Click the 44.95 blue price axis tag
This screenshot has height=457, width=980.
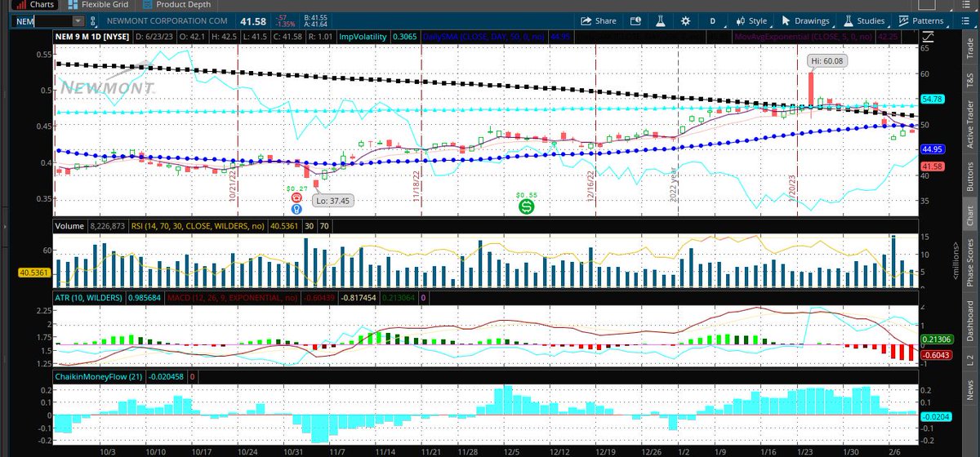(x=932, y=149)
